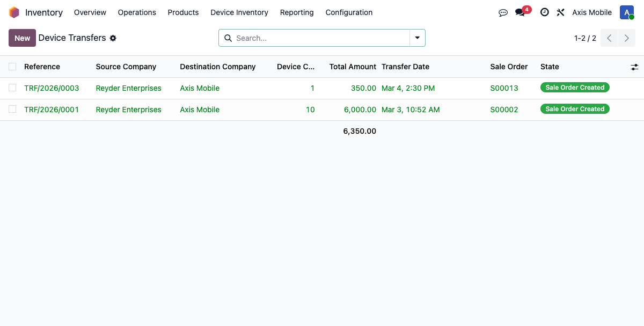This screenshot has width=644, height=326.
Task: Open the messages icon with 4 badge
Action: pos(520,12)
